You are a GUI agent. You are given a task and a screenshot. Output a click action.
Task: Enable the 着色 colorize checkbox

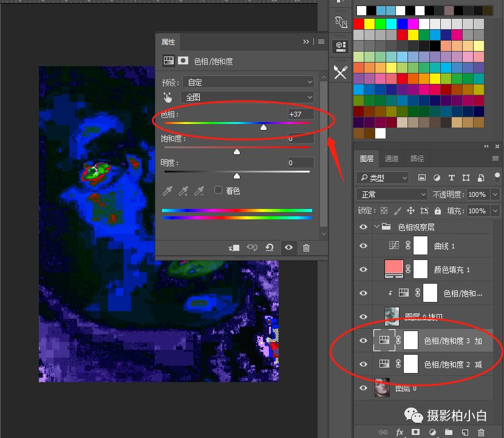pos(219,190)
